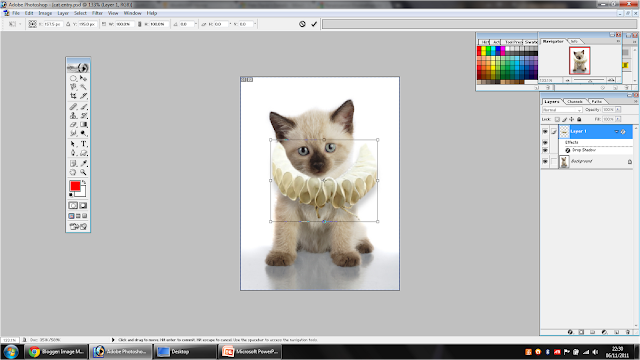Enable Lock position icon

(x=572, y=119)
